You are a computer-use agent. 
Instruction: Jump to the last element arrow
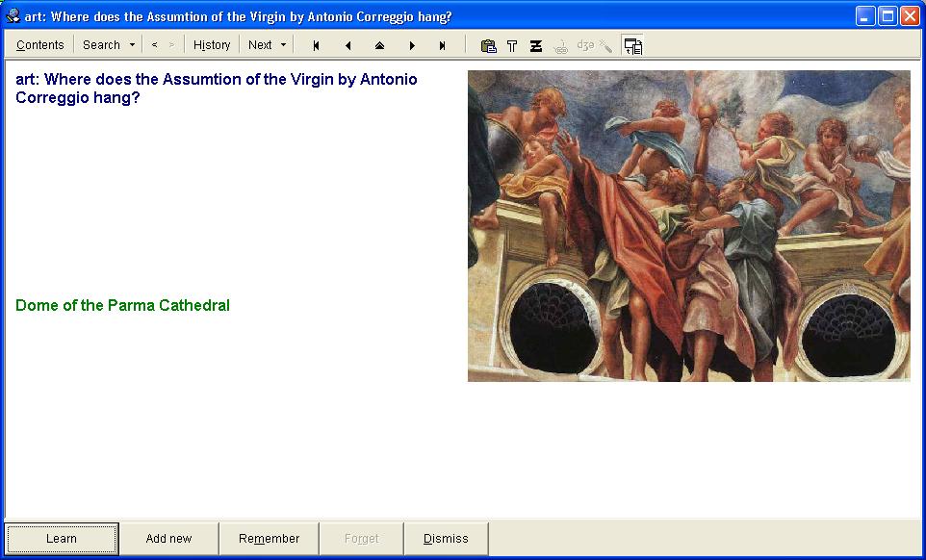(443, 45)
